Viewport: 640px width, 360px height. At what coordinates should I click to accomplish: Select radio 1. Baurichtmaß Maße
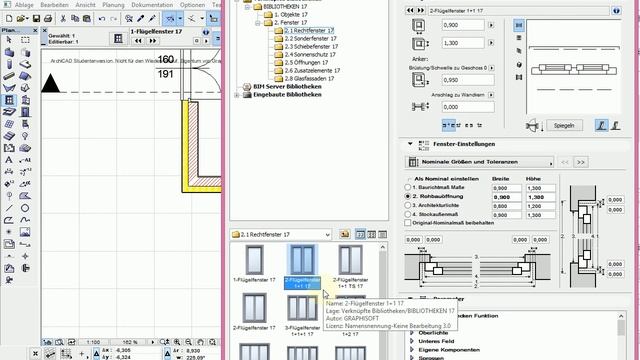[x=407, y=187]
